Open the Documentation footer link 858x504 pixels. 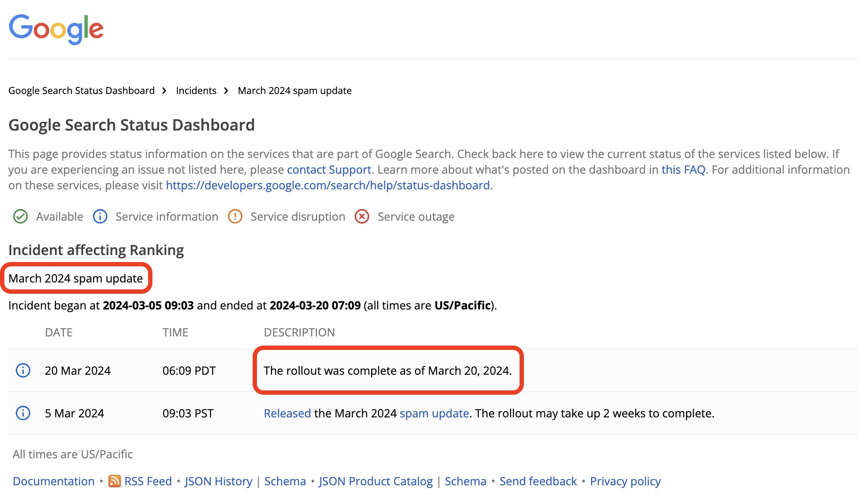(x=54, y=481)
